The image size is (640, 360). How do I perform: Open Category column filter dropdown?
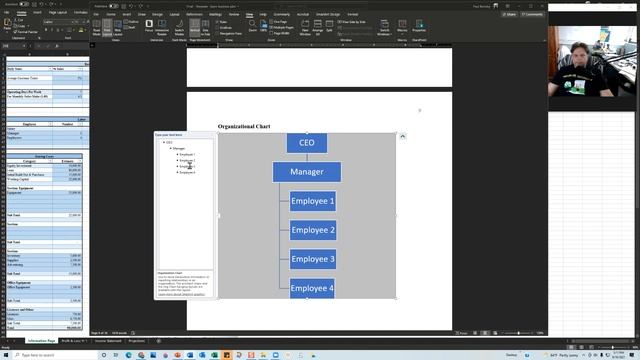tap(50, 161)
